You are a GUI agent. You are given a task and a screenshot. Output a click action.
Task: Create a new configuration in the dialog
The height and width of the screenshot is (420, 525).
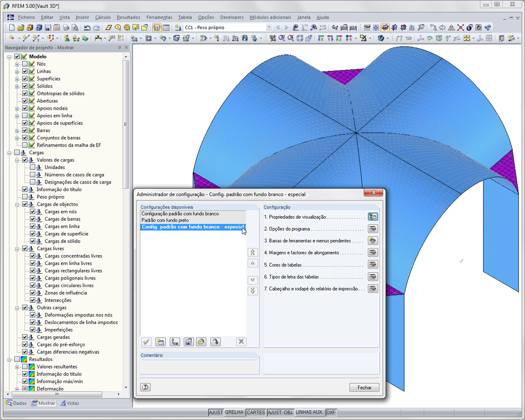160,342
